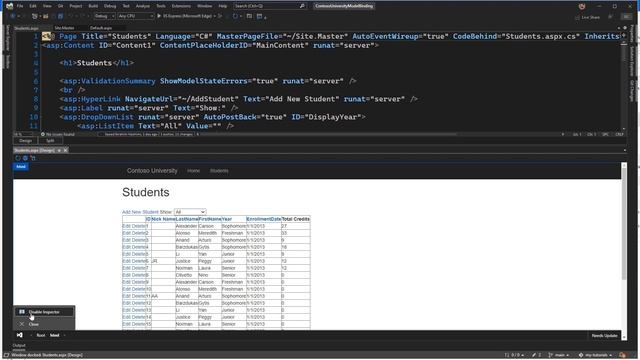Click the Visual Studio logo icon
640x360 pixels.
(x=9, y=6)
